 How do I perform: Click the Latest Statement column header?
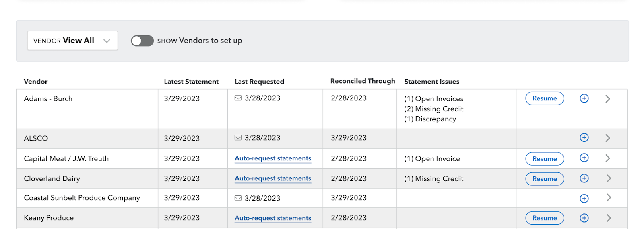point(191,82)
